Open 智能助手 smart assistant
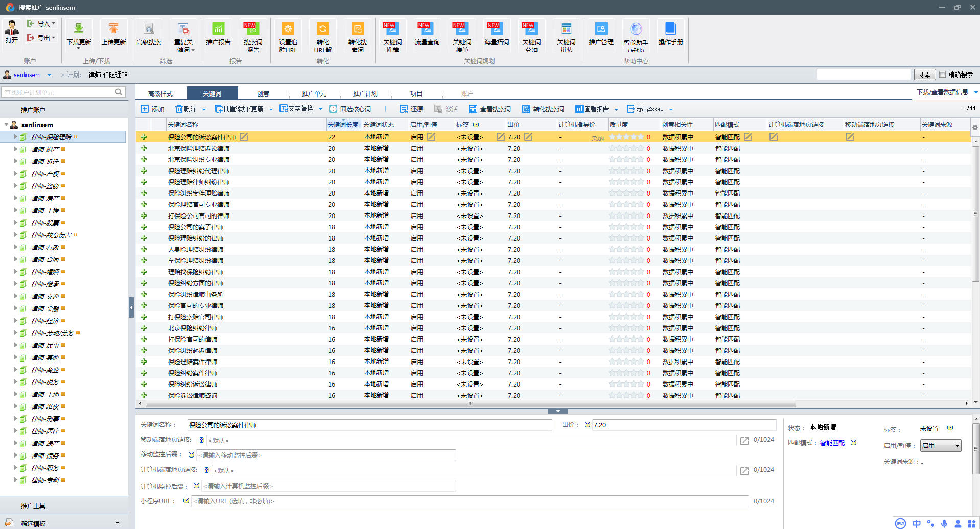This screenshot has width=980, height=529. (636, 29)
